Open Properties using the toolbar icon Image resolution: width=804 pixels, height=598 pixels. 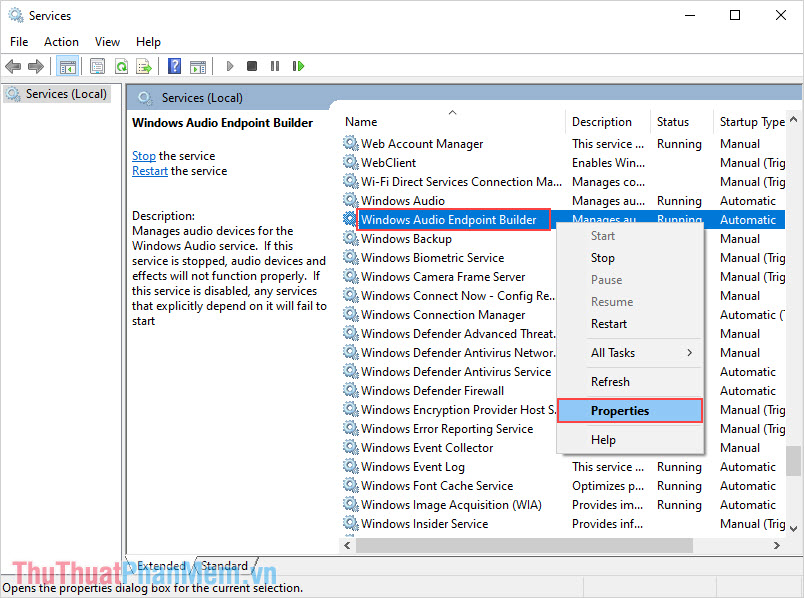pos(96,66)
